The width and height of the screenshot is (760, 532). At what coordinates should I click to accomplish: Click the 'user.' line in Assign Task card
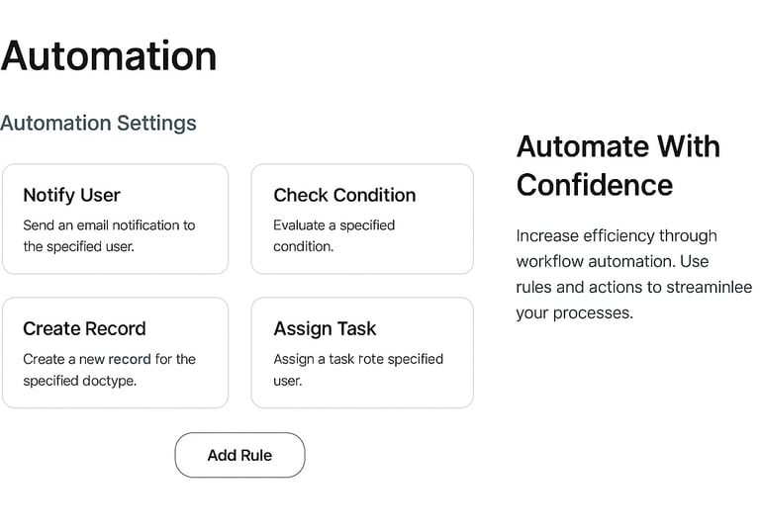point(288,380)
